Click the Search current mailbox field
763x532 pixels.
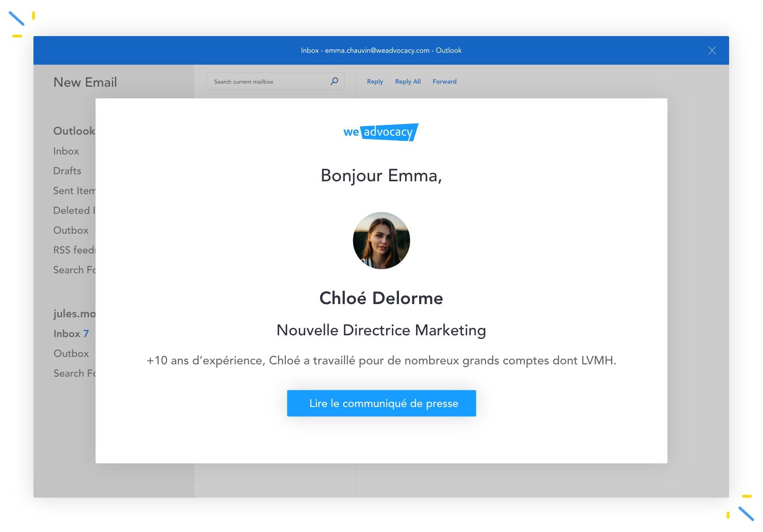click(275, 81)
